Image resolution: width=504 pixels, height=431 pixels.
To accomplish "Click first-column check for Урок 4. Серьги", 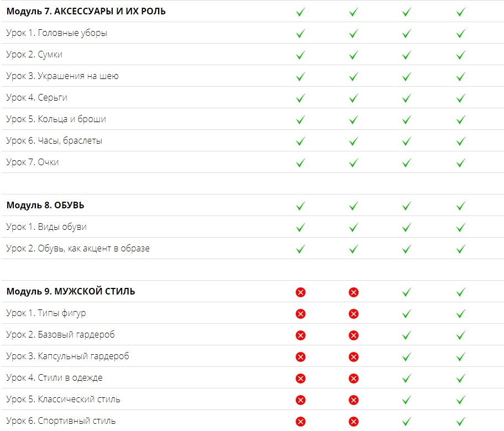I will tap(301, 98).
